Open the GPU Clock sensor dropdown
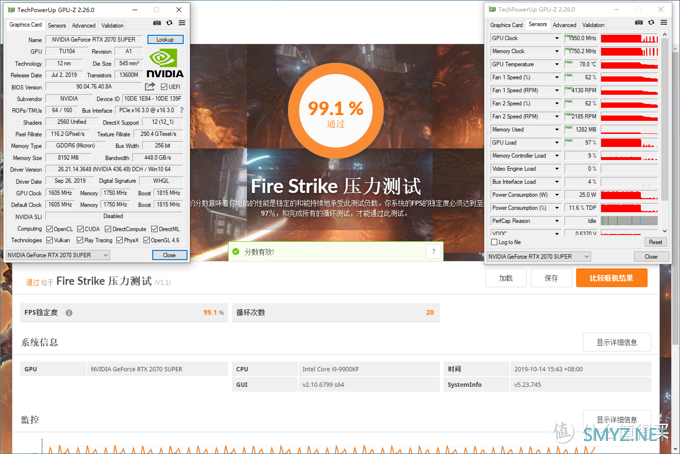Viewport: 680px width, 454px height. coord(557,38)
